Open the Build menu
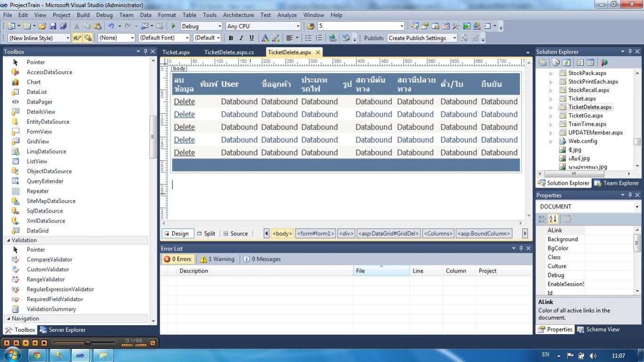The height and width of the screenshot is (362, 644). click(83, 15)
